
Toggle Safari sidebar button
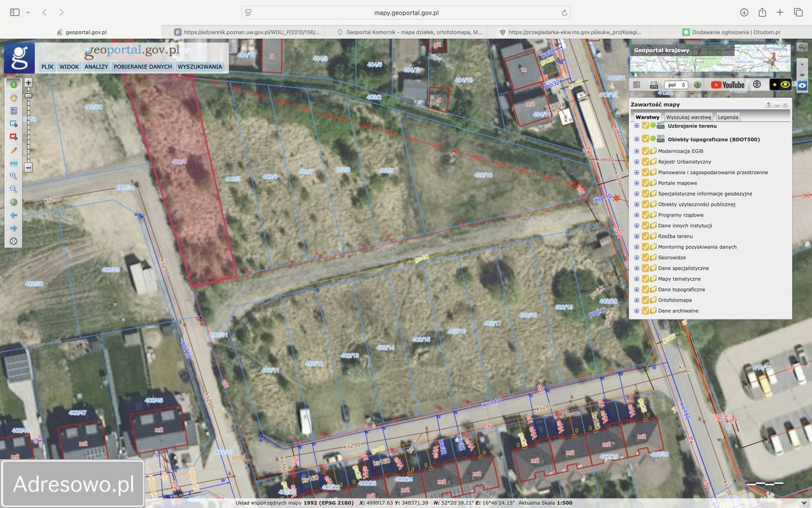tap(15, 12)
